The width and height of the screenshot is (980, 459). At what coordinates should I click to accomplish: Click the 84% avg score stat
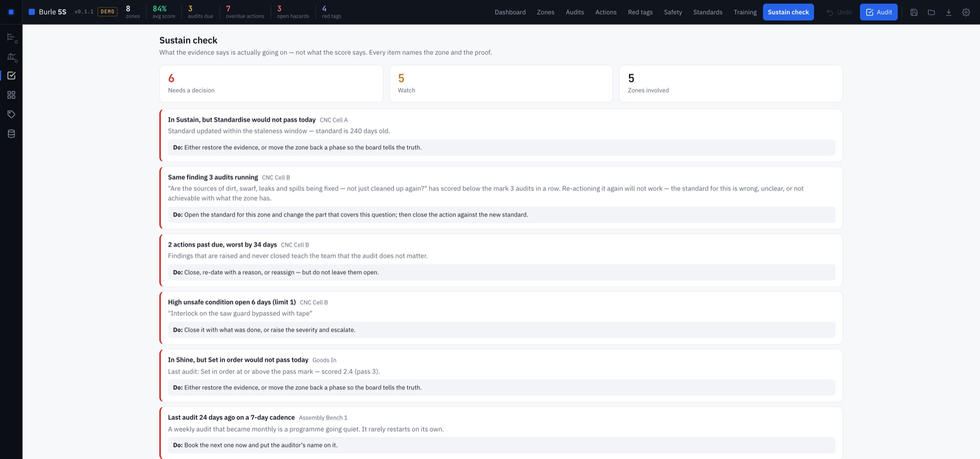pyautogui.click(x=164, y=12)
